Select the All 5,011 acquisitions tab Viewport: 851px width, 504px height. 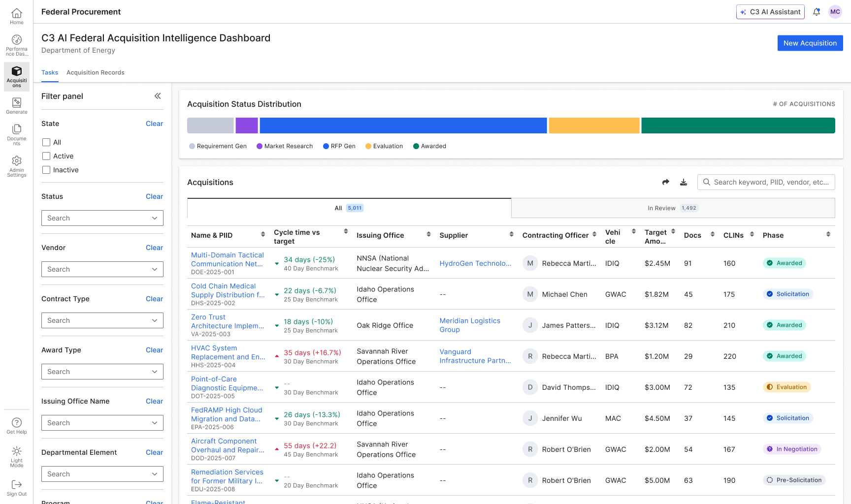(x=349, y=208)
